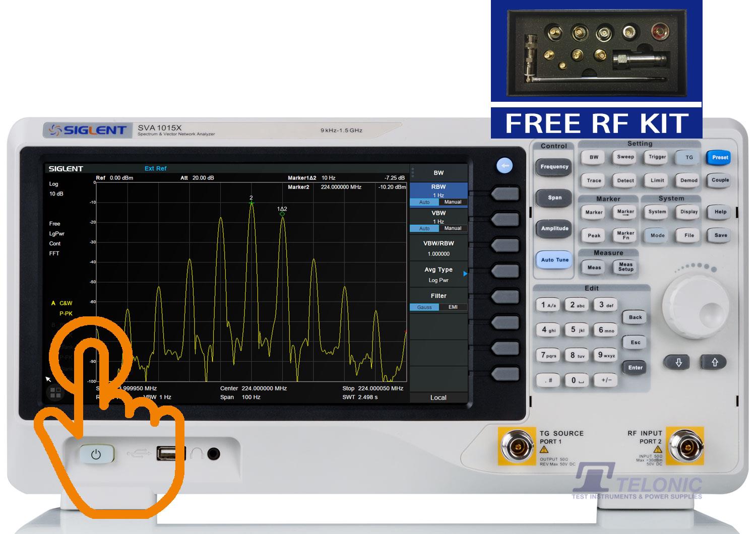Click the front panel USB port
The width and height of the screenshot is (756, 534).
pyautogui.click(x=164, y=453)
